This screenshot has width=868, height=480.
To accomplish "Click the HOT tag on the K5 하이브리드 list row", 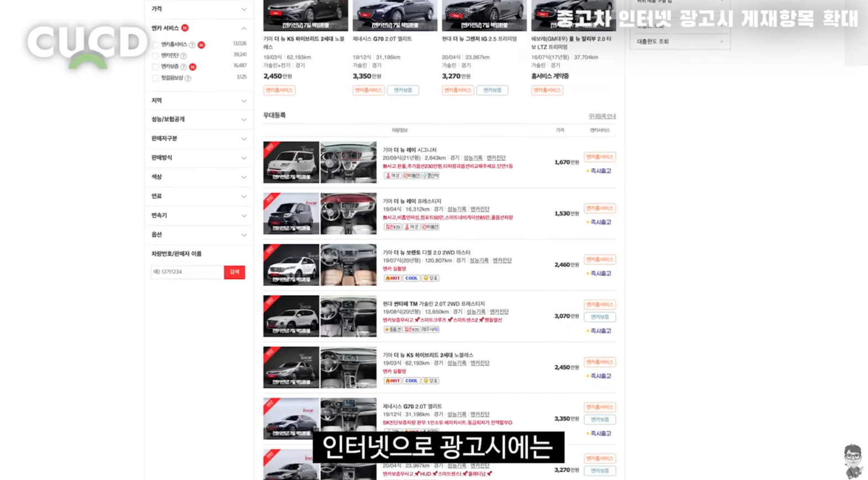I will (x=393, y=381).
